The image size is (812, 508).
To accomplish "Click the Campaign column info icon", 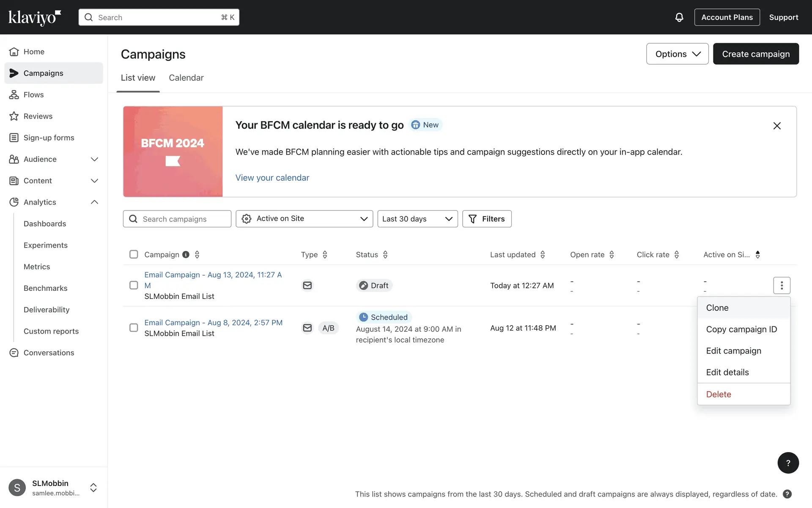I will pyautogui.click(x=186, y=254).
